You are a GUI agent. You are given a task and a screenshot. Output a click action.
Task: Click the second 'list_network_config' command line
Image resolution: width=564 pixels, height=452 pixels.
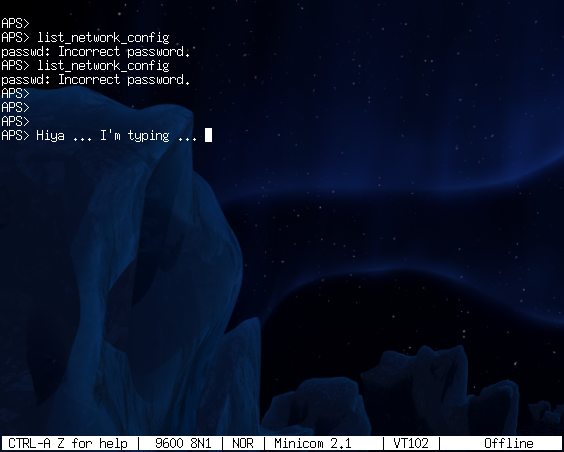tap(85, 65)
